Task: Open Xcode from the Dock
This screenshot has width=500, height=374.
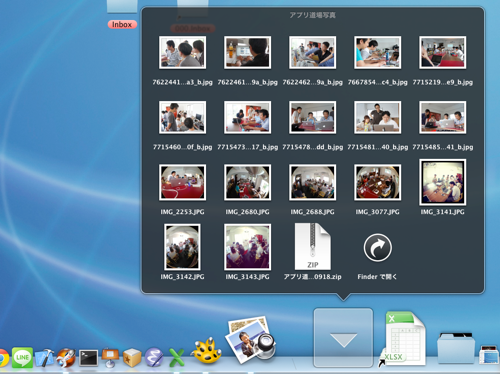Action: tap(44, 358)
